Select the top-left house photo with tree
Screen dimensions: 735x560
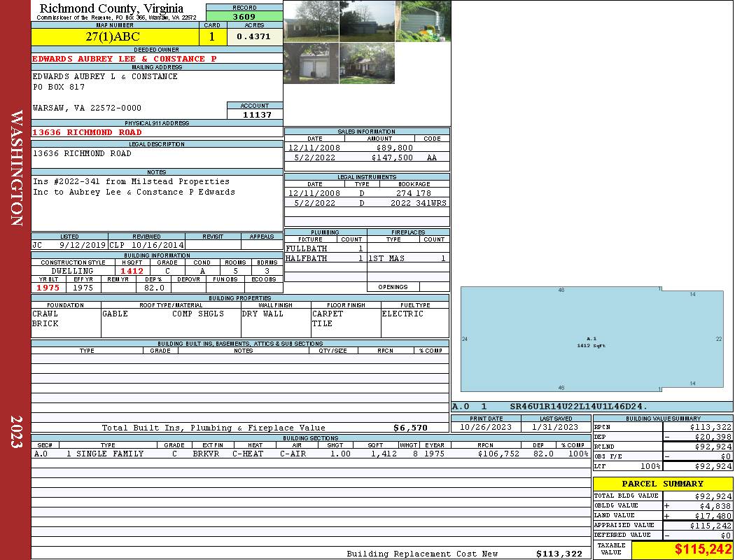(x=311, y=21)
